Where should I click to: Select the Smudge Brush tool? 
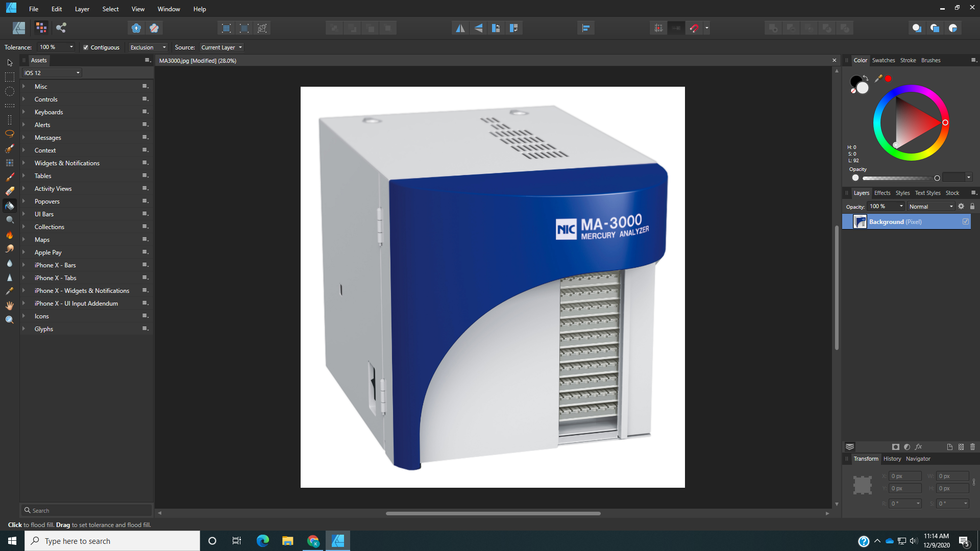[x=10, y=249]
